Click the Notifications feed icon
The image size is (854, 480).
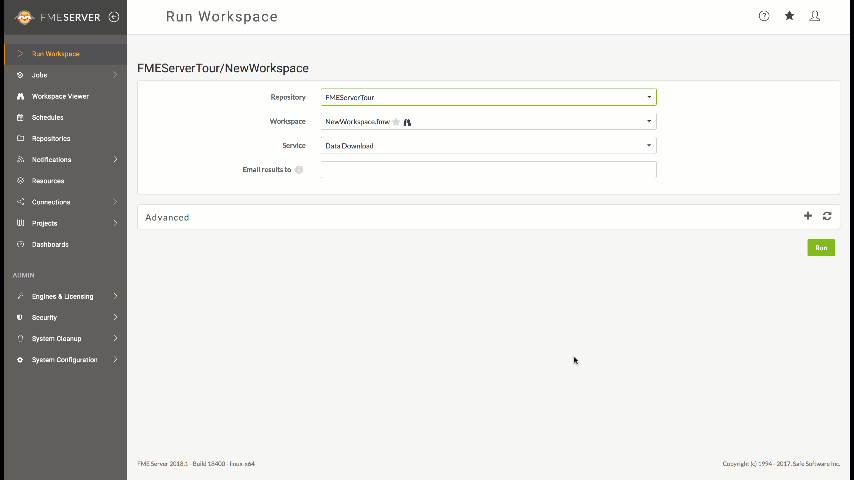pos(20,160)
